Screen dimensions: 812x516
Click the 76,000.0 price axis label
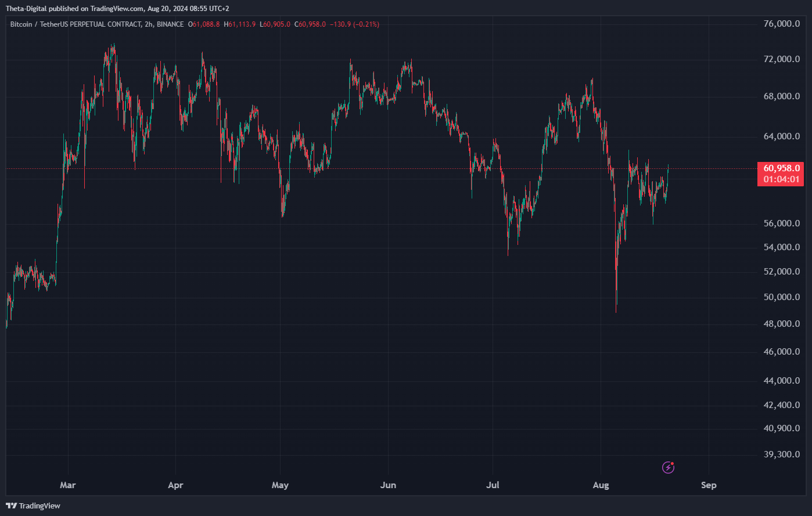click(x=781, y=24)
